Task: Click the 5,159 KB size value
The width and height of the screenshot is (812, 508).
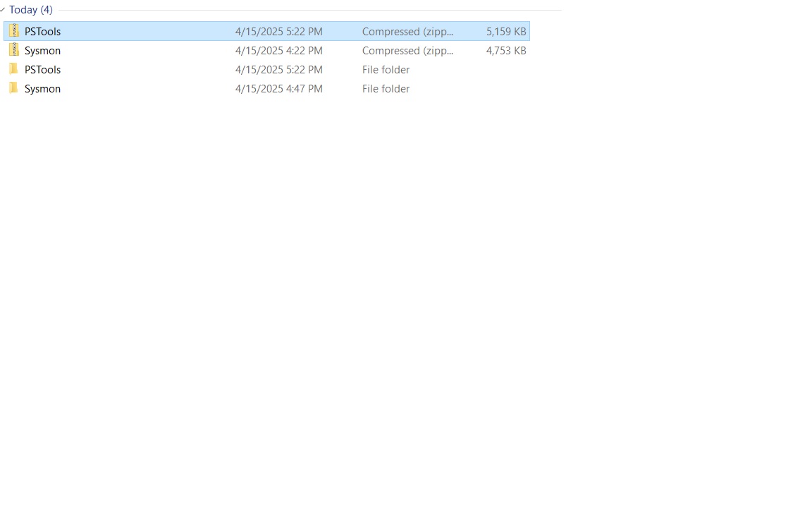Action: pyautogui.click(x=506, y=32)
